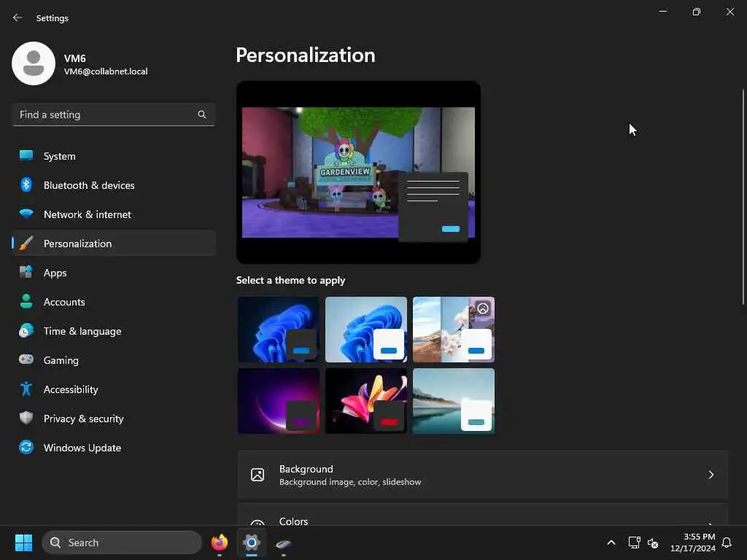Open the Colors settings row
This screenshot has height=560, width=747.
click(x=483, y=515)
